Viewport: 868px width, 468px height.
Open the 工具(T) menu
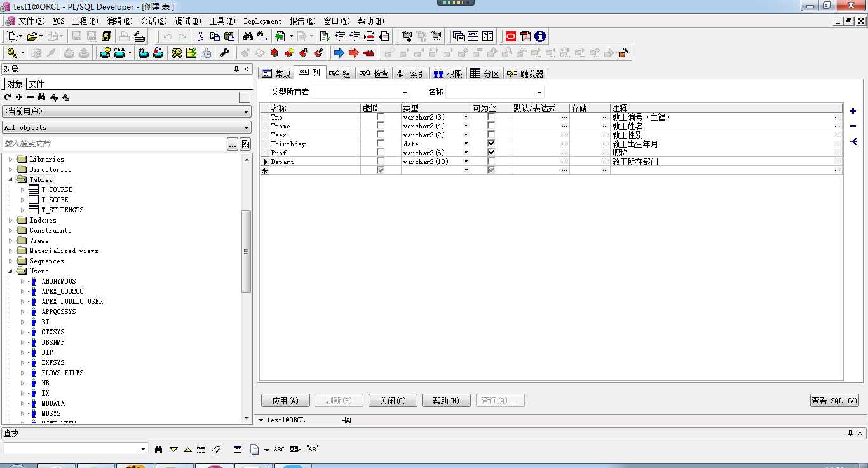click(222, 21)
